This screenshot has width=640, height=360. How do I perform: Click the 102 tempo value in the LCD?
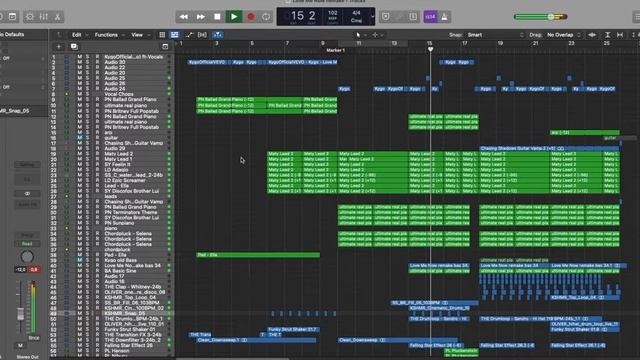333,13
